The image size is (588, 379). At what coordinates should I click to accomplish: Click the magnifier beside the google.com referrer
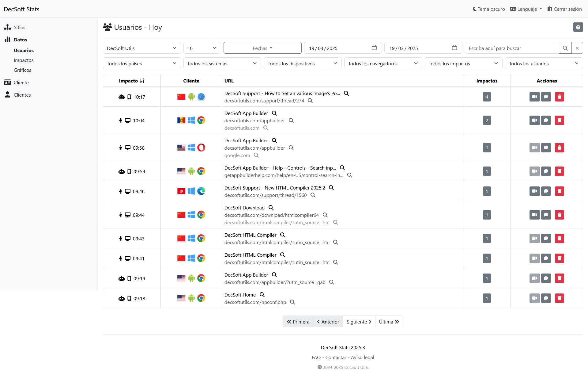256,155
